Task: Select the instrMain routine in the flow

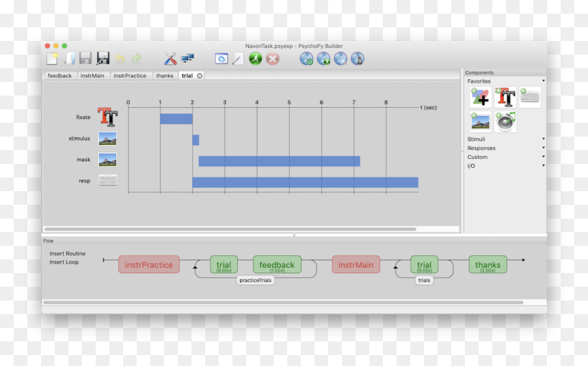Action: coord(356,264)
